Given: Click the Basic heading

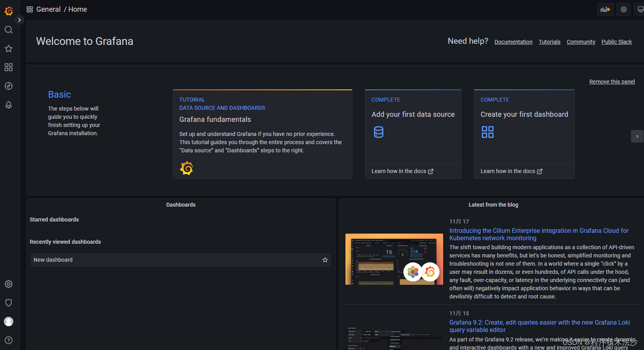Looking at the screenshot, I should pos(59,95).
